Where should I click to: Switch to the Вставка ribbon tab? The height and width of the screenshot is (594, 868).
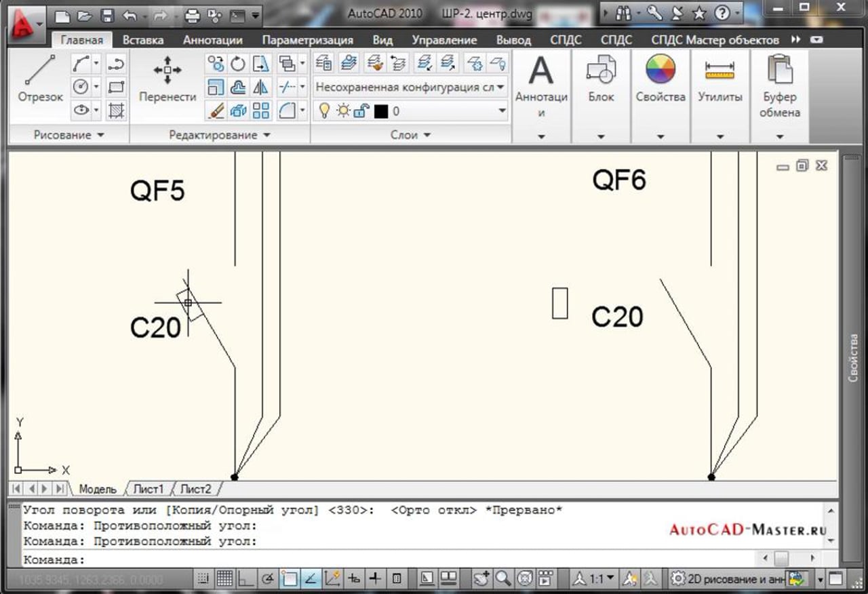tap(142, 40)
